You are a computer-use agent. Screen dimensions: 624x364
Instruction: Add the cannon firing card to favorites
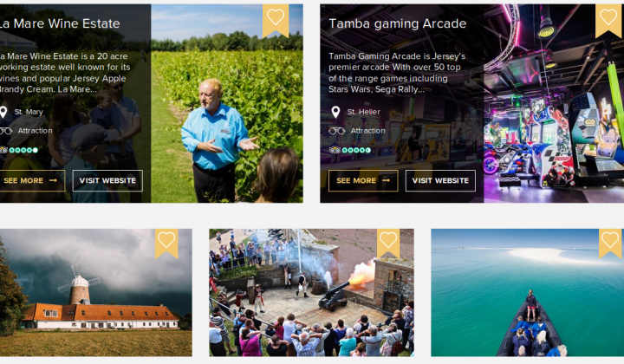(388, 243)
